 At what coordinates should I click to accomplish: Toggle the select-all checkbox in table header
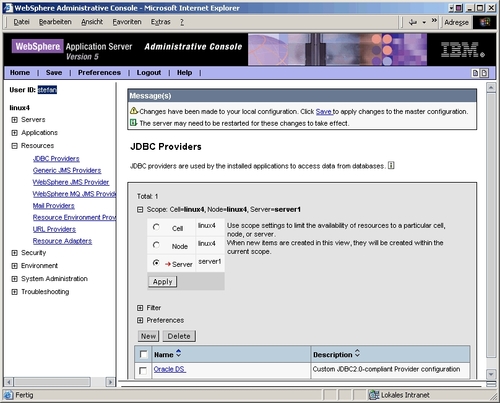point(143,354)
